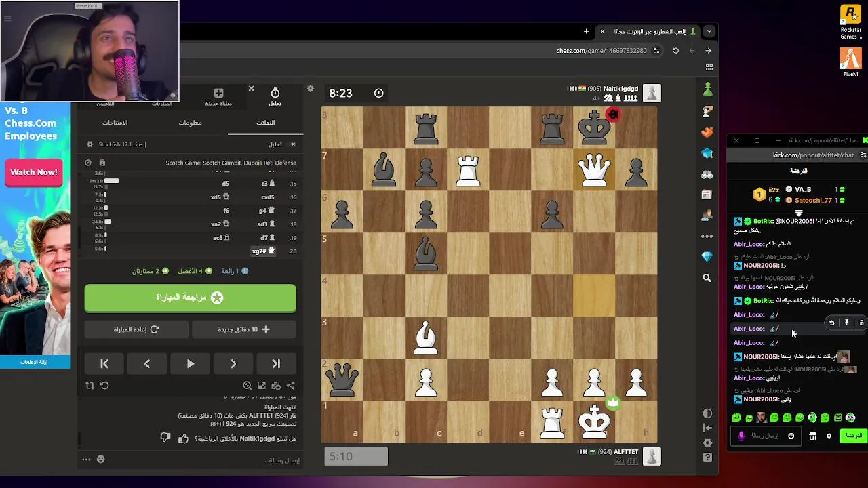This screenshot has height=488, width=868.
Task: Open Kick chat settings gear
Action: click(x=829, y=436)
